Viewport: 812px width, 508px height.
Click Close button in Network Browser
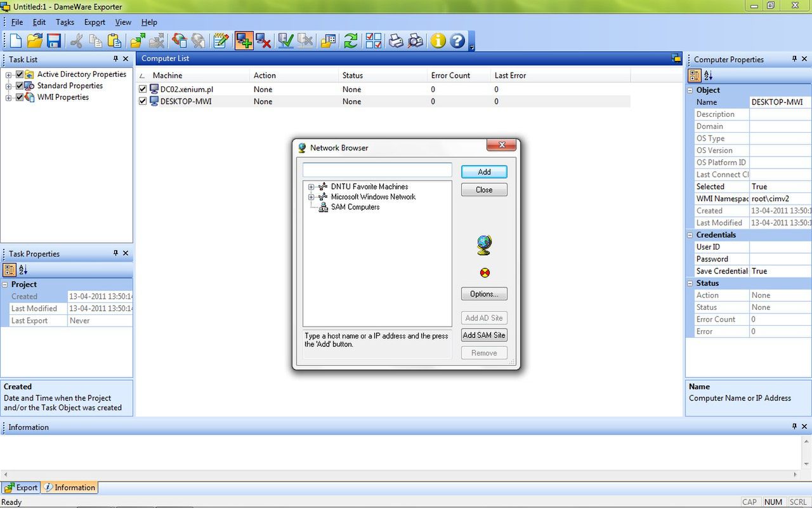point(484,190)
